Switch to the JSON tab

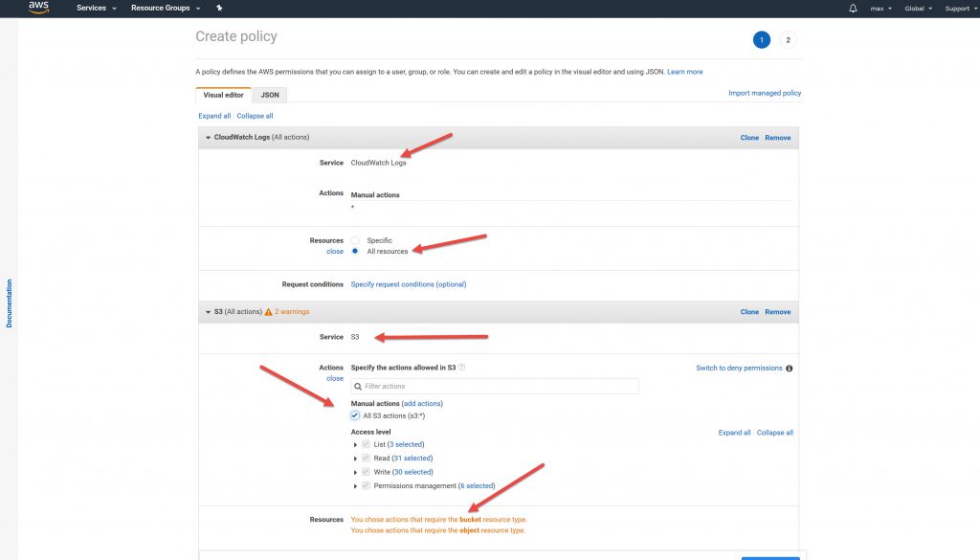270,96
